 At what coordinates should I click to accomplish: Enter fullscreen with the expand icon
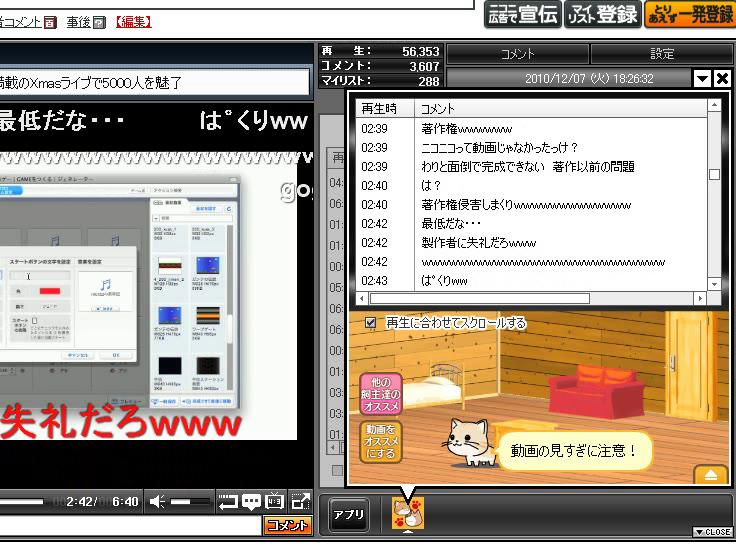pyautogui.click(x=300, y=501)
